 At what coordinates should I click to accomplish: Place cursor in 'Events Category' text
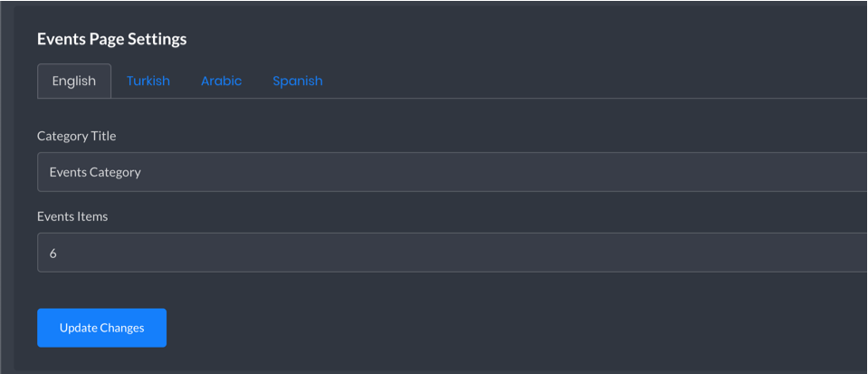pos(95,172)
